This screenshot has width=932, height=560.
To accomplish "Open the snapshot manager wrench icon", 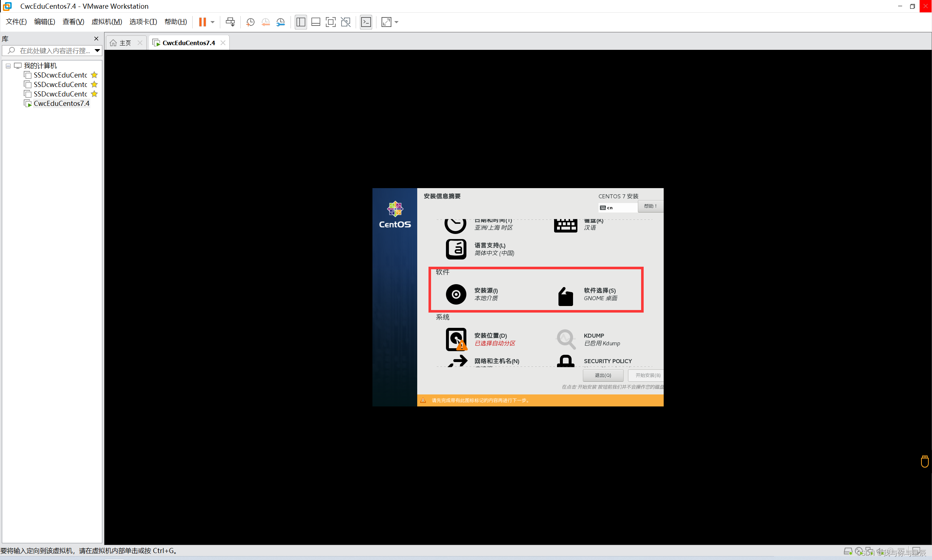I will click(x=280, y=22).
